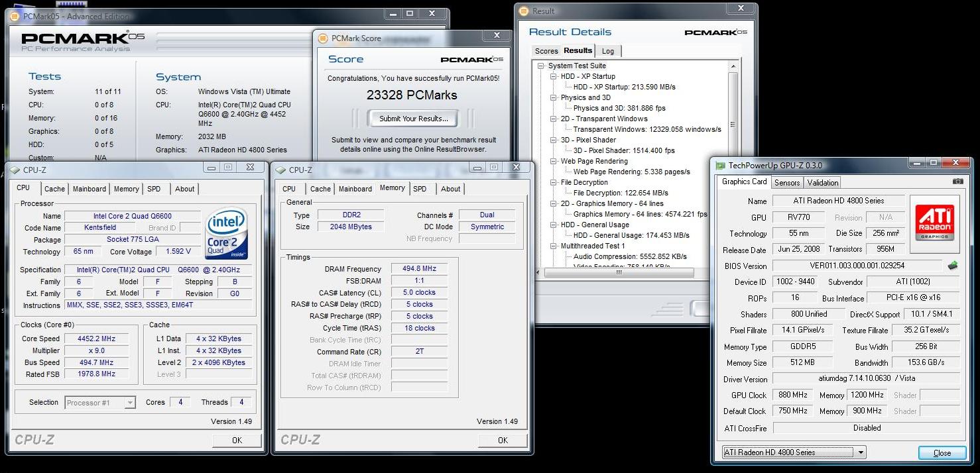Open Cache tab in the CPU-Z CPU window

(x=54, y=189)
